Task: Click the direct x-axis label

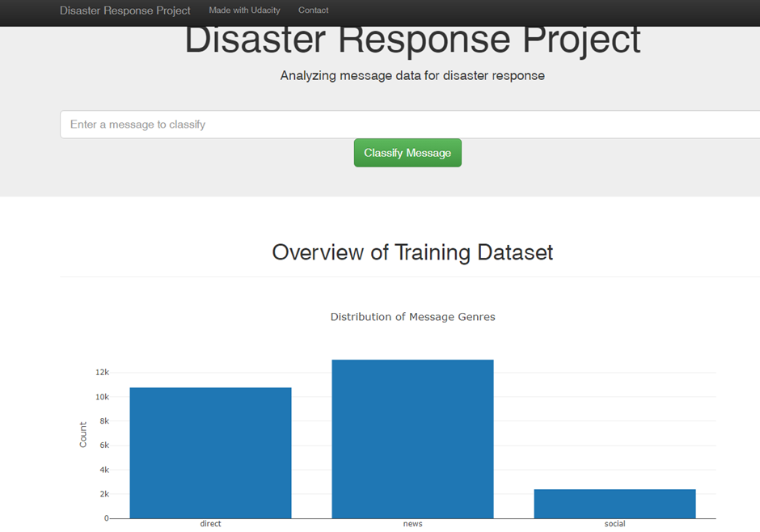Action: tap(210, 523)
